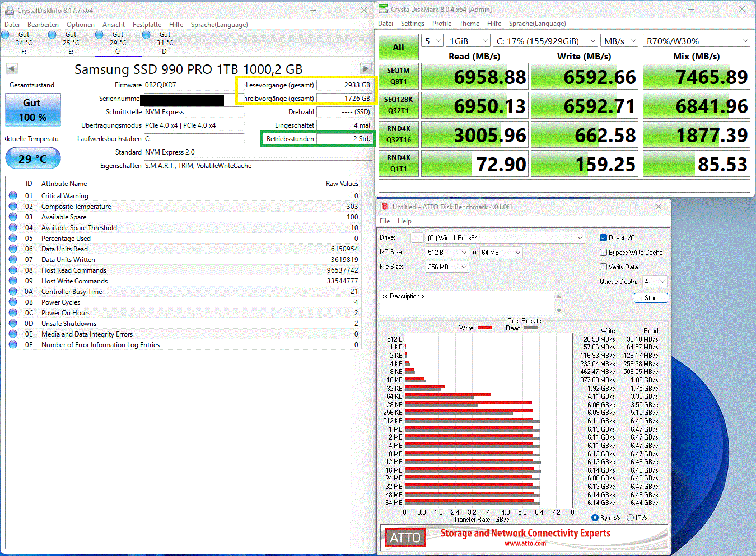Click the Gut 100 % health status button
Viewport: 756px width, 556px height.
33,110
